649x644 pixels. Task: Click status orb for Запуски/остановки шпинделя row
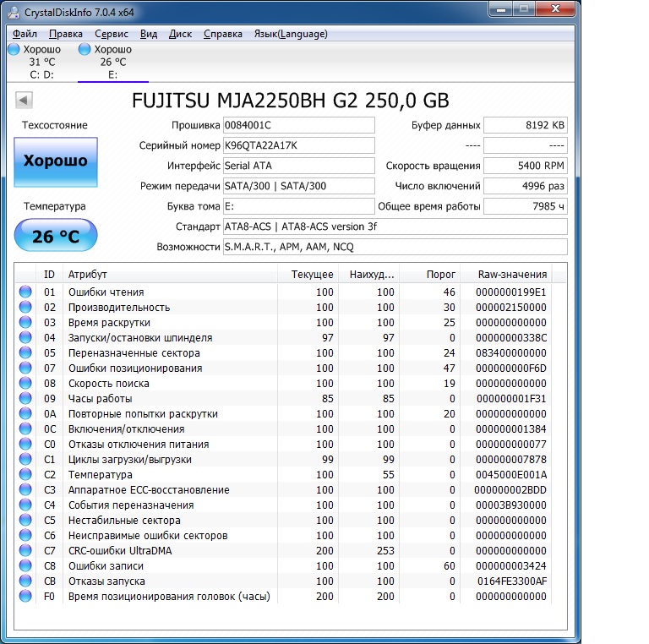(25, 337)
